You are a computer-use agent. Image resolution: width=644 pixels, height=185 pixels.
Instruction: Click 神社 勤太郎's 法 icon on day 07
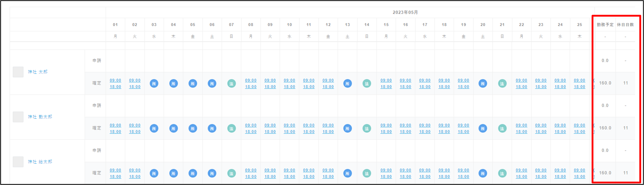pos(231,129)
